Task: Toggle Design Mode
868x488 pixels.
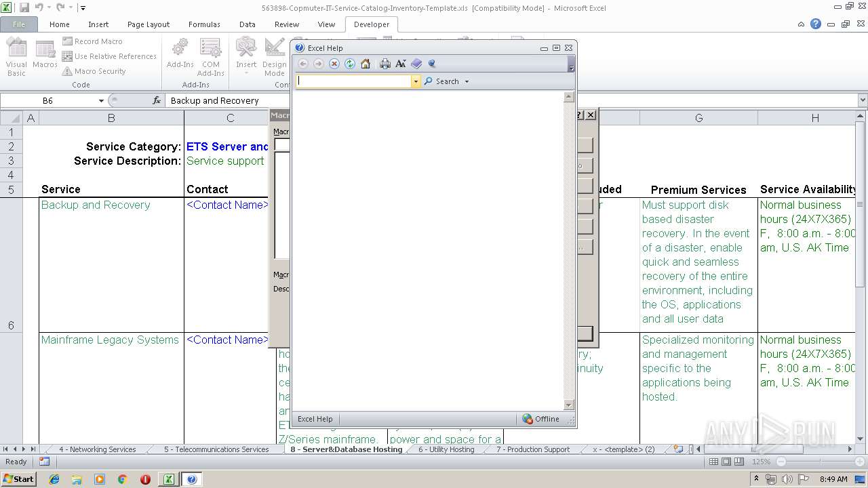Action: pos(275,57)
